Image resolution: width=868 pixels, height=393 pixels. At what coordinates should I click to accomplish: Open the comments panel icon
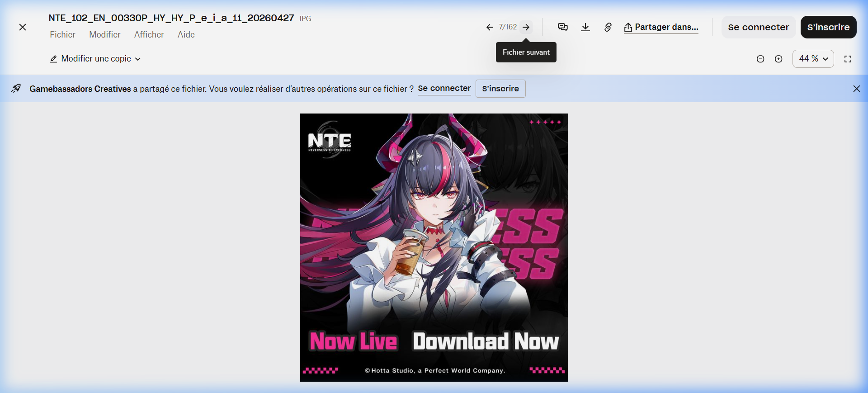(563, 27)
